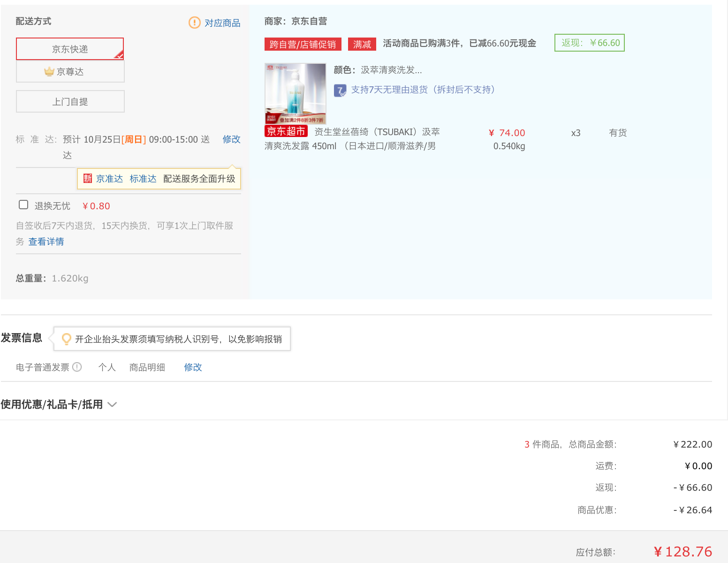Screen dimensions: 728x563
Task: Open the 资生堂丝蓓绮 product title
Action: click(x=352, y=139)
